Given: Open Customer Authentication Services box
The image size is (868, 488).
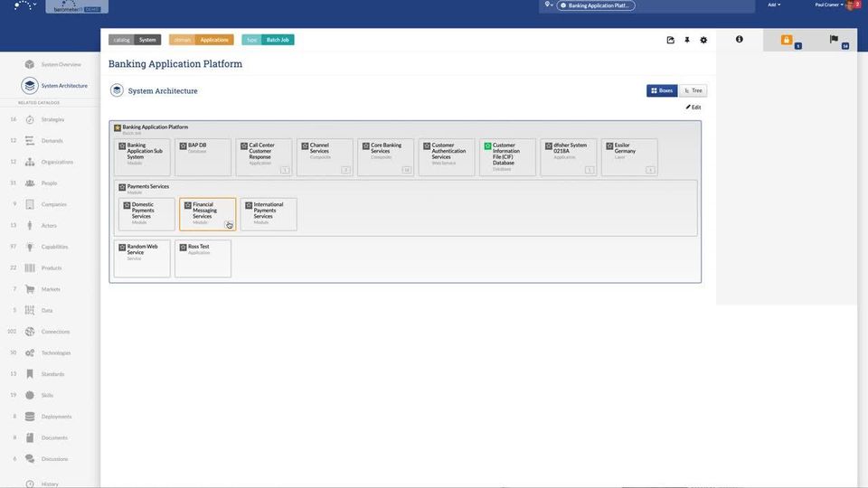Looking at the screenshot, I should pyautogui.click(x=447, y=157).
